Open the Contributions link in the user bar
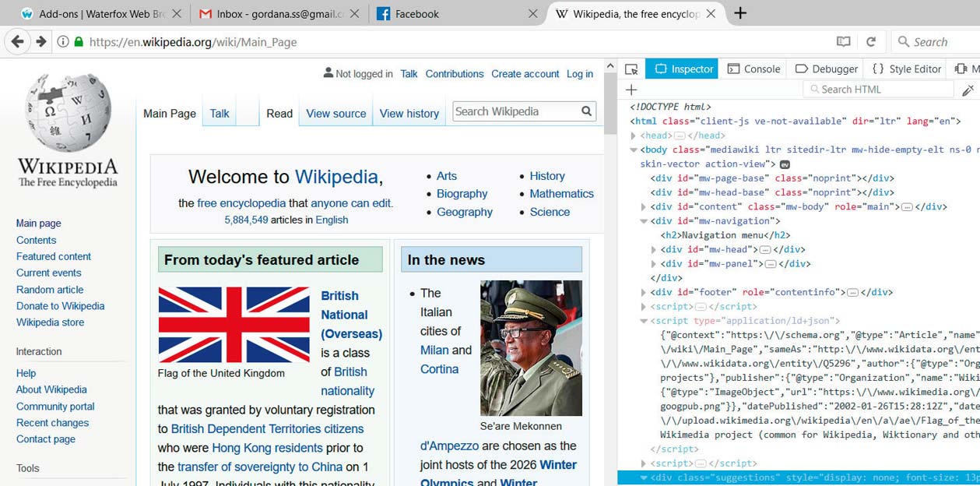The image size is (980, 486). tap(455, 74)
